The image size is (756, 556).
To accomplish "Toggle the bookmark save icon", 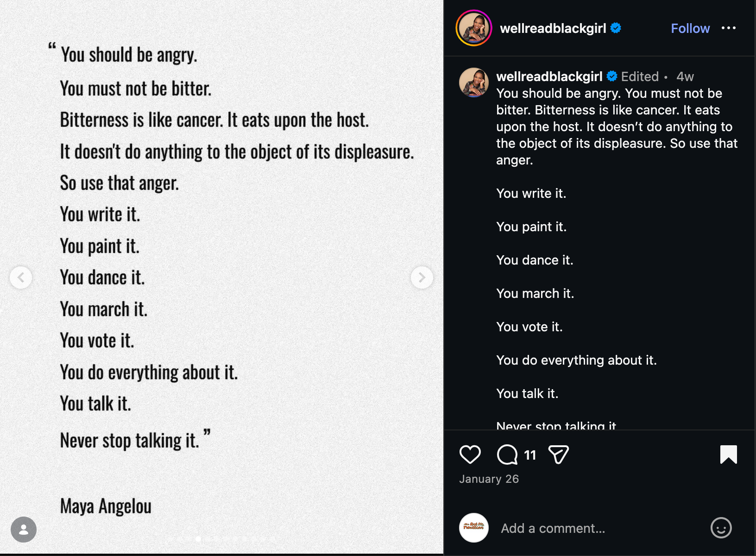I will coord(728,455).
